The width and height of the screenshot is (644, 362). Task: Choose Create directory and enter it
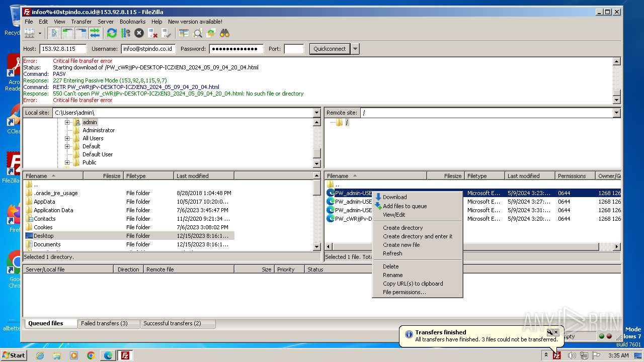[x=417, y=236]
